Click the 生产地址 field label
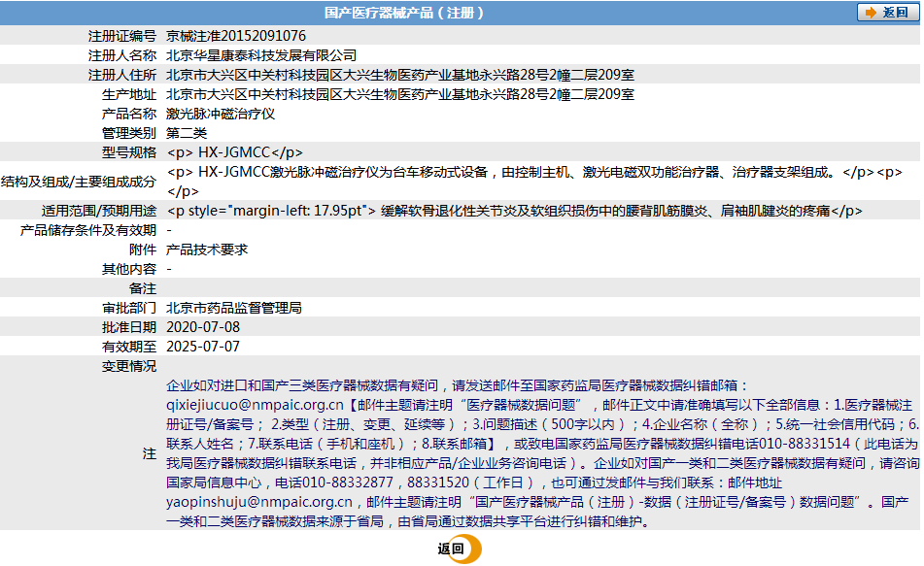 pos(129,94)
